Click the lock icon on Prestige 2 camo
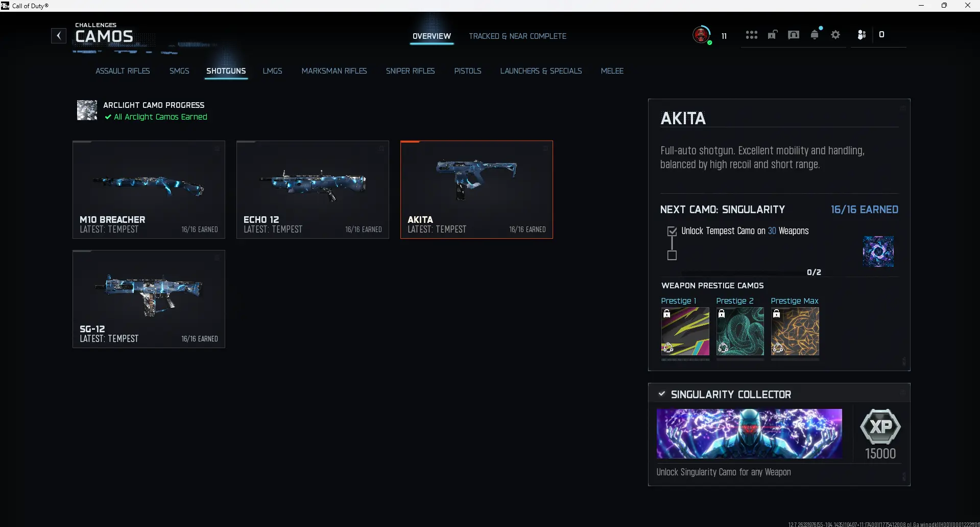 point(722,314)
